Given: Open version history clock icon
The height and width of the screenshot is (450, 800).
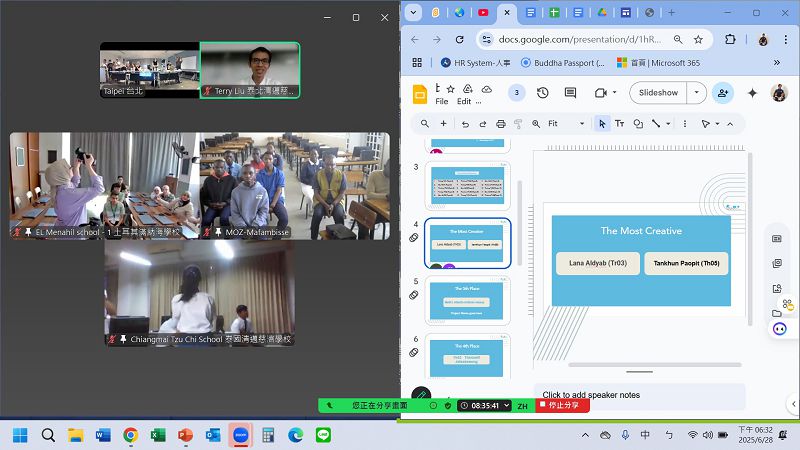Looking at the screenshot, I should coord(543,93).
